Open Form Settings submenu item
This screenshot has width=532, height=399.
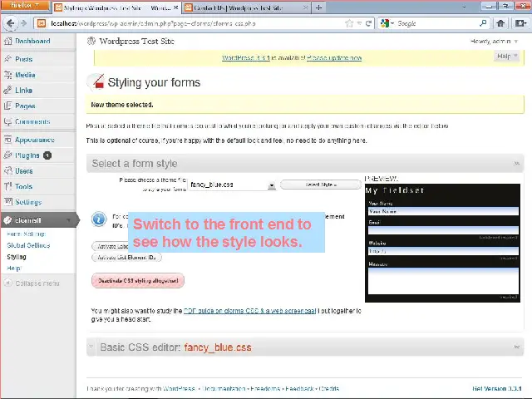click(x=26, y=234)
